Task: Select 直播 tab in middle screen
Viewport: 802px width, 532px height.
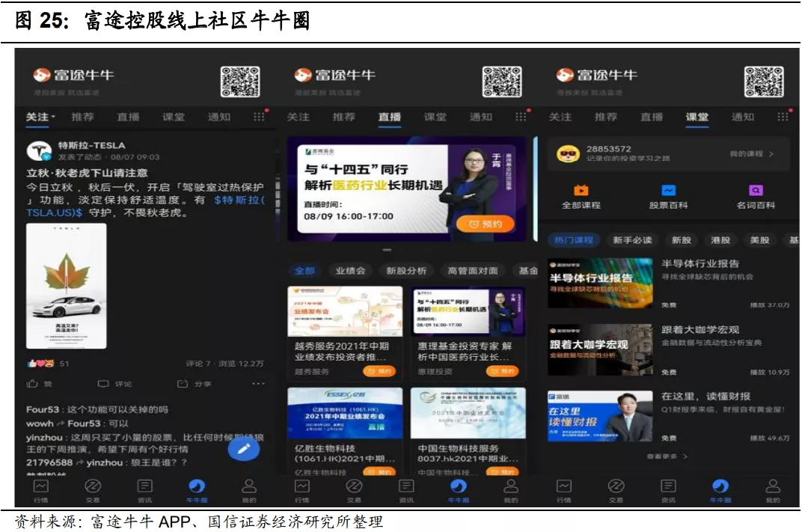Action: pos(390,117)
